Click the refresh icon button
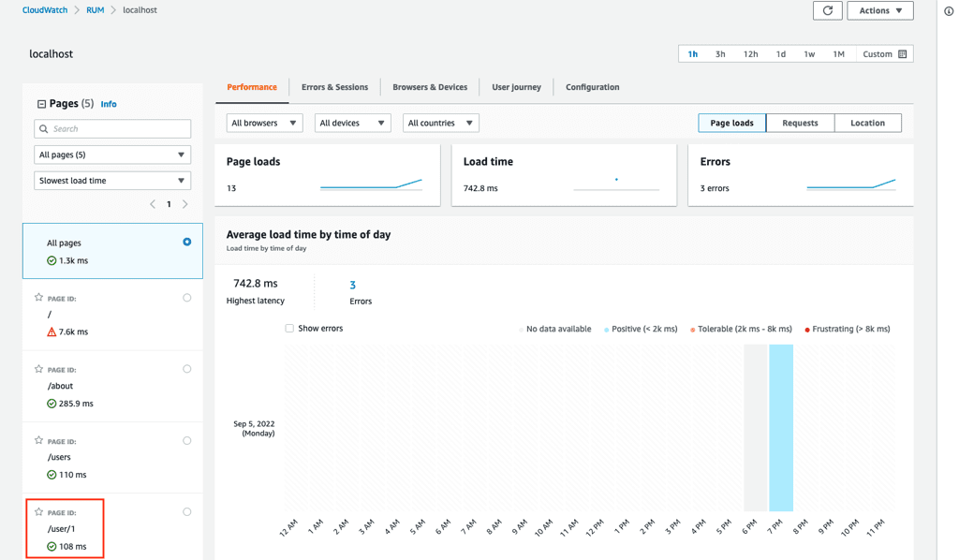 pyautogui.click(x=827, y=10)
